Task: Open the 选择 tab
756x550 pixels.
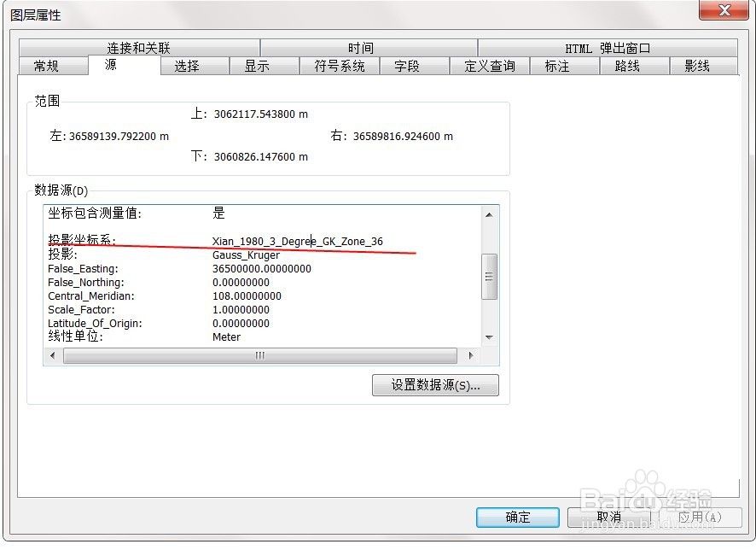Action: coord(195,65)
